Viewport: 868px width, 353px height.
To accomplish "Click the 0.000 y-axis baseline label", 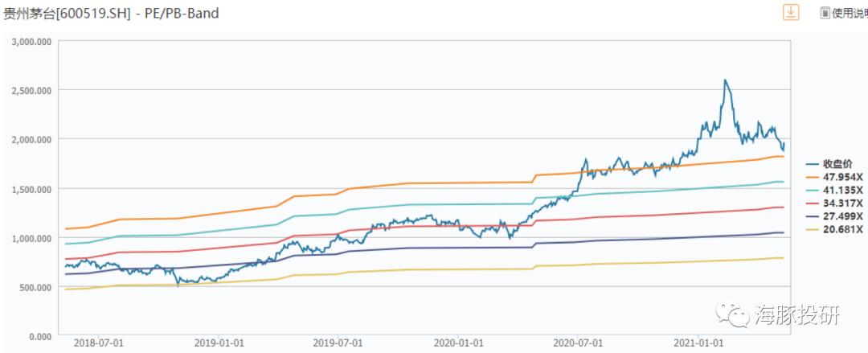I will [41, 336].
